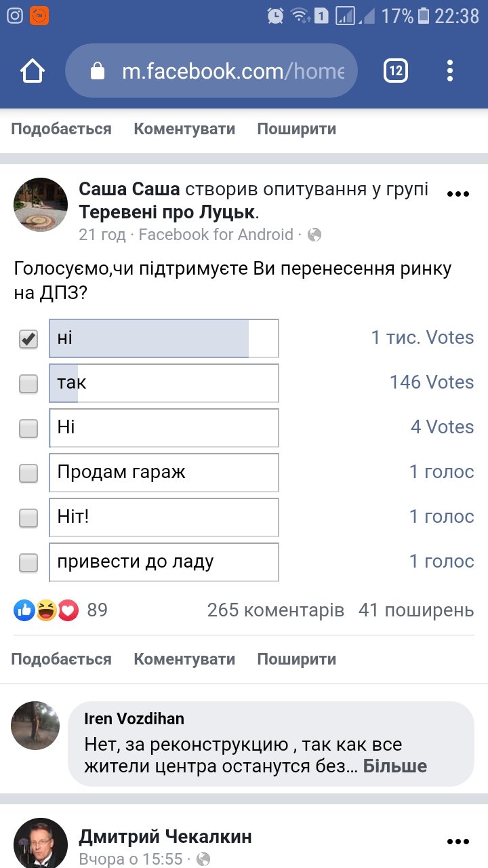Tap the Instagram notification icon in status bar

pos(15,16)
